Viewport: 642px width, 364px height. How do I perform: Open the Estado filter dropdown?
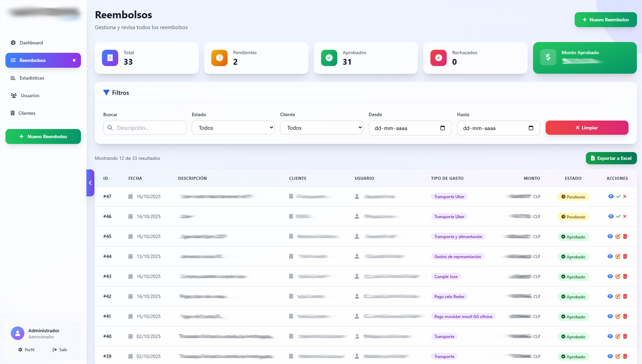click(x=233, y=128)
